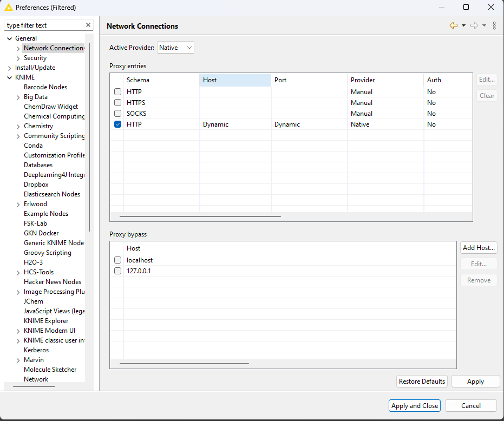The width and height of the screenshot is (504, 421).
Task: Expand the Install/Update category
Action: click(10, 68)
